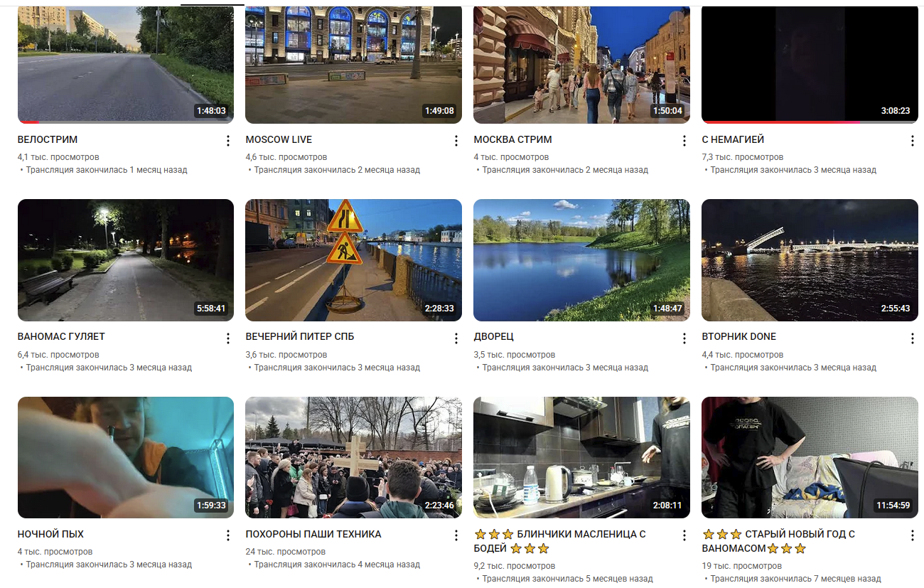Image resolution: width=924 pixels, height=588 pixels.
Task: Show more options for НОЧНОЙ ПЫХ
Action: (228, 535)
